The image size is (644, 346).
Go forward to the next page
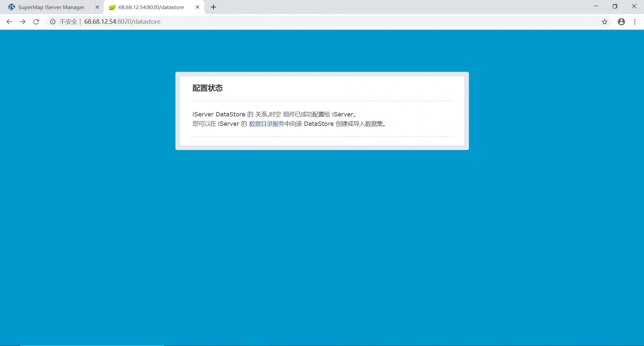pos(22,22)
